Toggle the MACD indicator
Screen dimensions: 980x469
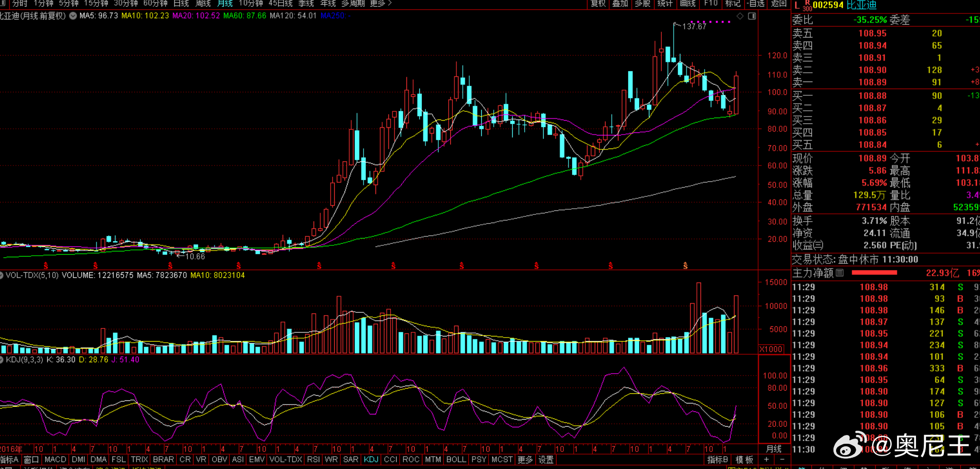(55, 459)
